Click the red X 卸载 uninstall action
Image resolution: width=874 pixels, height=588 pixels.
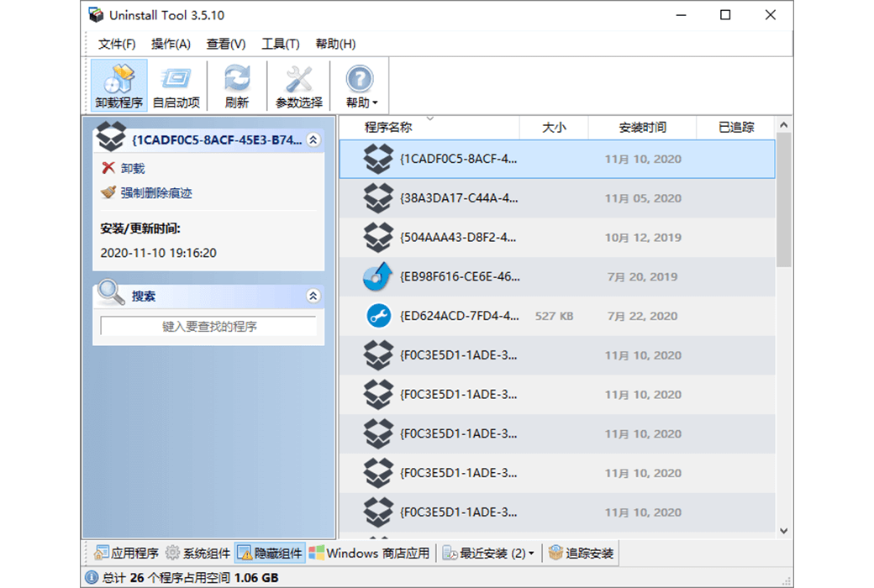pyautogui.click(x=124, y=168)
